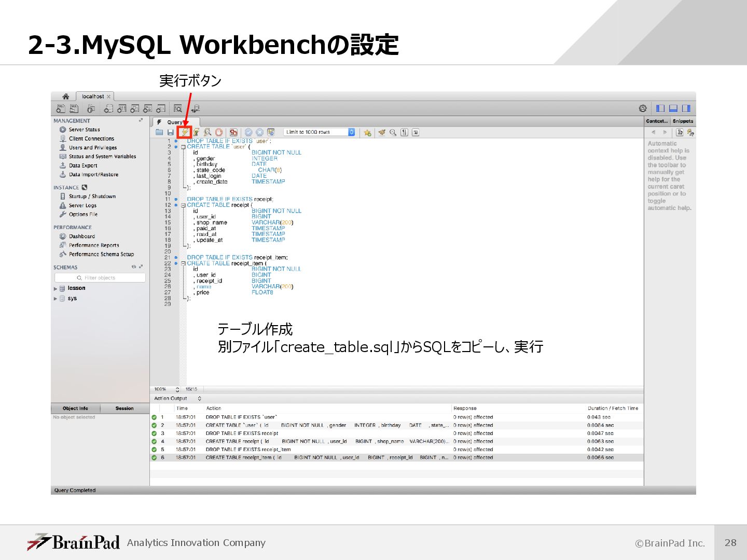Expand the Management panel arrow icon

coord(141,120)
